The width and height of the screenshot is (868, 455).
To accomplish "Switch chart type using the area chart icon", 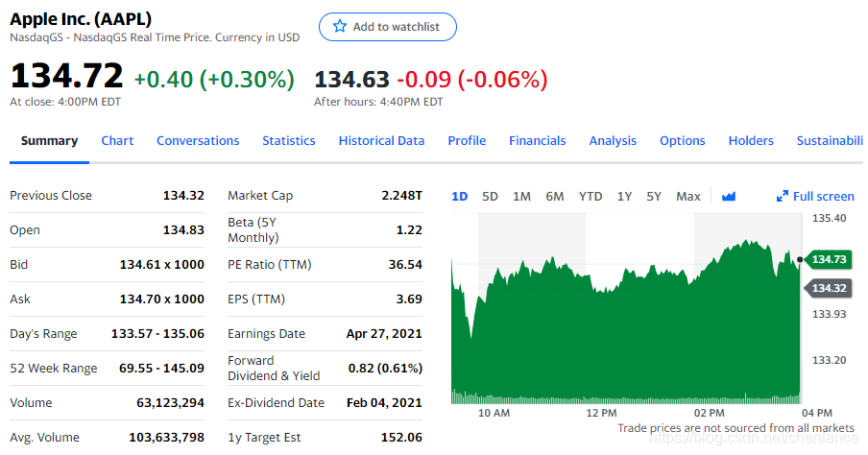I will [x=729, y=197].
